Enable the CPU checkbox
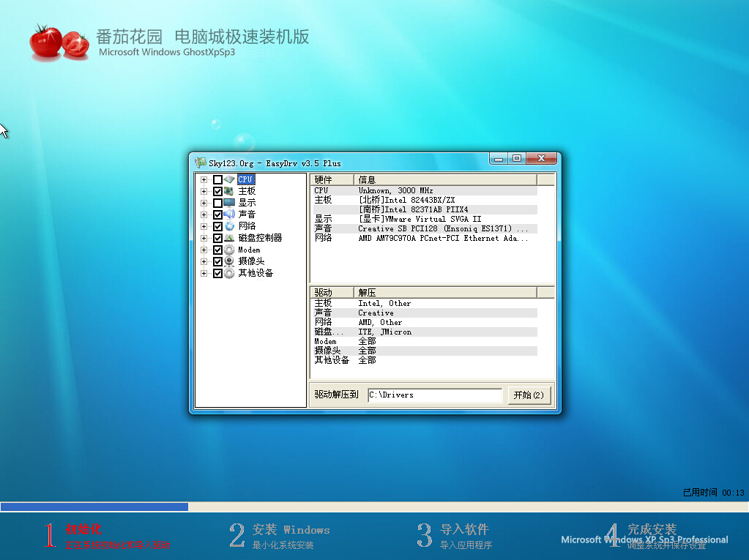The image size is (749, 560). coord(217,179)
